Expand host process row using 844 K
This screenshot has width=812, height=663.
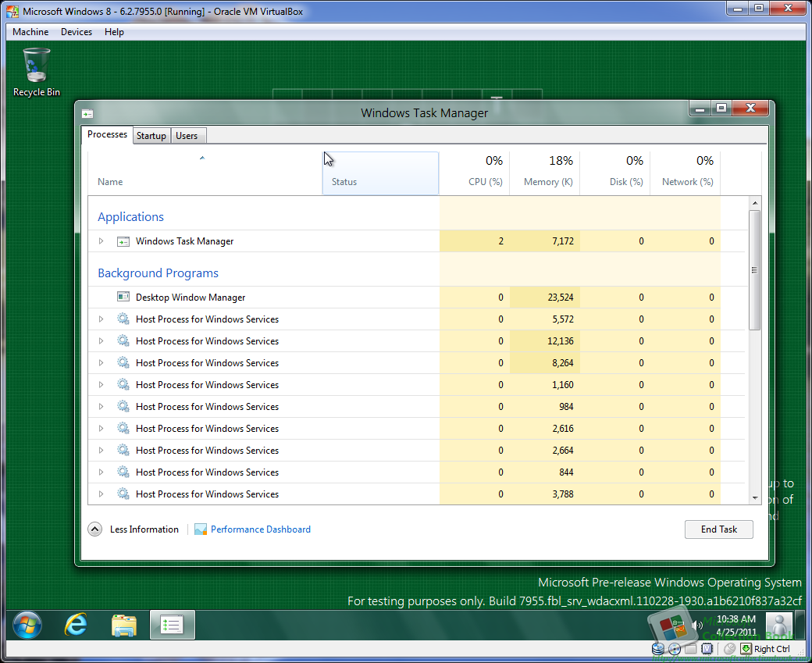pyautogui.click(x=101, y=472)
